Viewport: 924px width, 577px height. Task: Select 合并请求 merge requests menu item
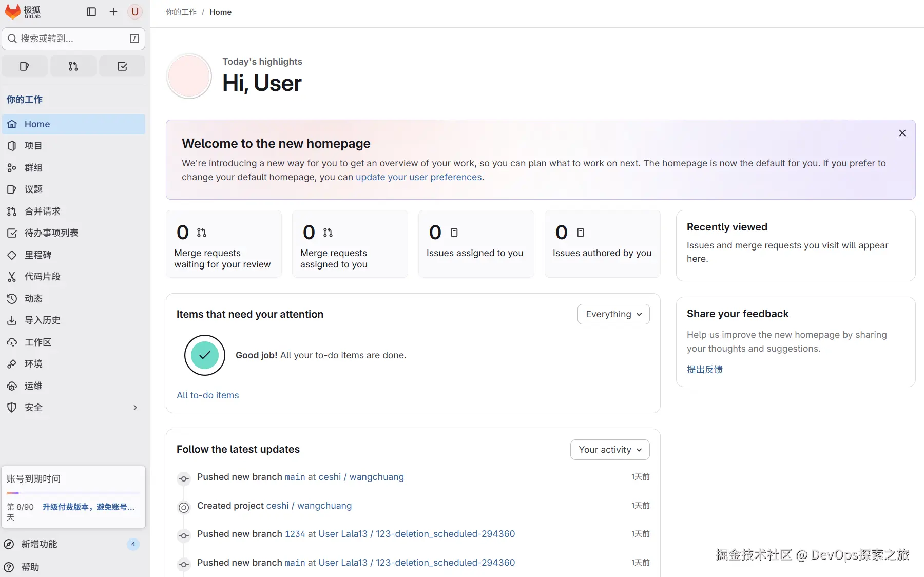pos(43,211)
